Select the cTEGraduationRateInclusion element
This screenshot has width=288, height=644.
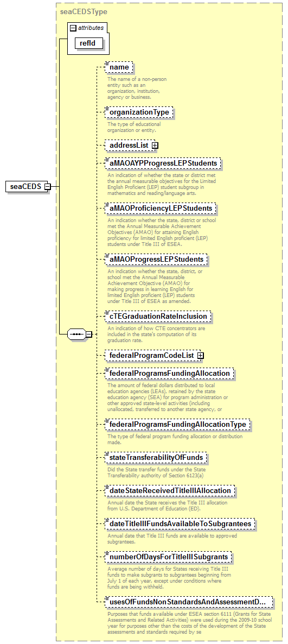pos(158,317)
